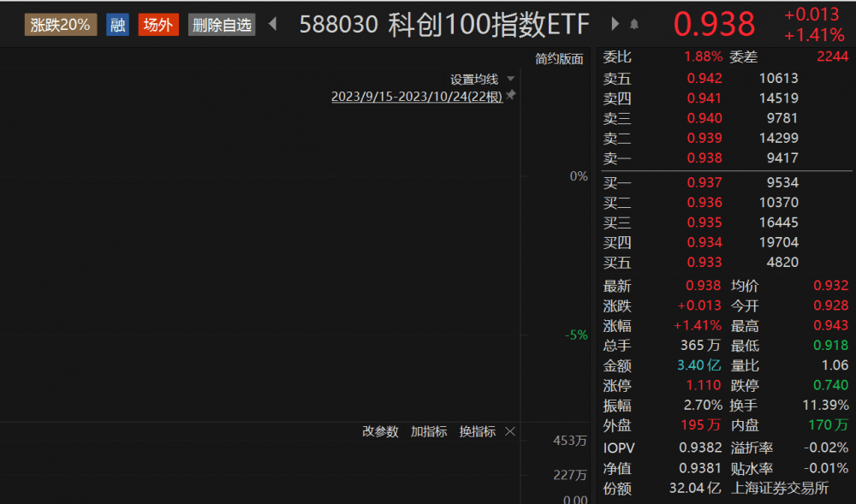The width and height of the screenshot is (856, 504).
Task: Click the pin icon next to date range
Action: click(508, 96)
